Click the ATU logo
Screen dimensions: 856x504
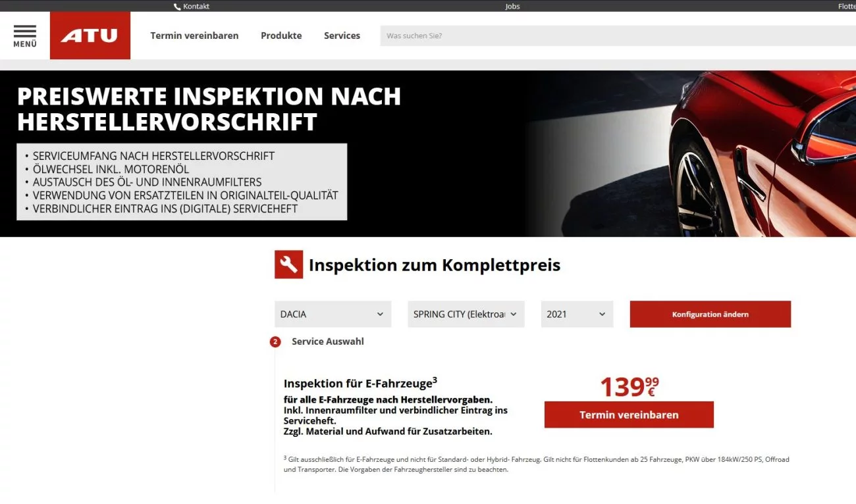point(90,36)
